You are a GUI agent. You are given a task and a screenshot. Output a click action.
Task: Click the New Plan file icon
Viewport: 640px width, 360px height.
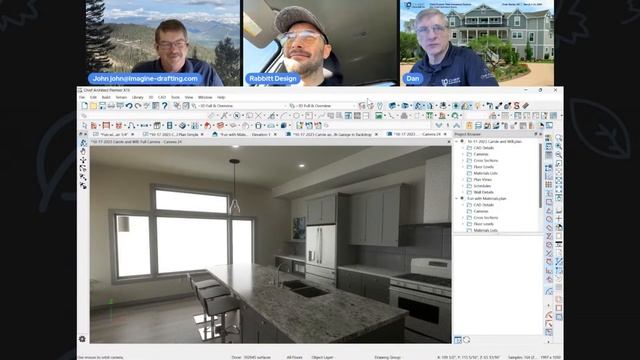click(x=84, y=106)
